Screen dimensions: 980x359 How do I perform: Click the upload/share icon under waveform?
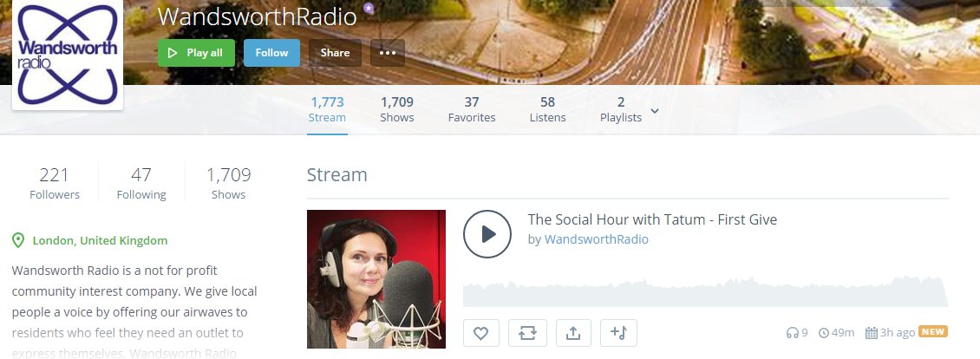(573, 333)
